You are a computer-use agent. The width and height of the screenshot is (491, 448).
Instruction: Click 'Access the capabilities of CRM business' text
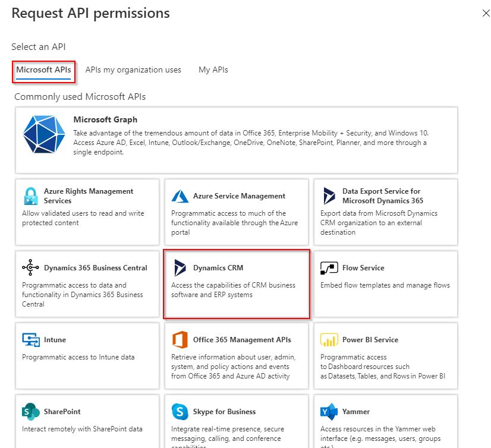pos(233,285)
